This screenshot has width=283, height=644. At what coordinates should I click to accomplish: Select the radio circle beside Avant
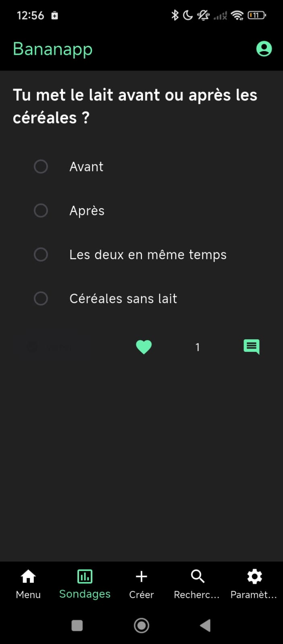(x=41, y=167)
